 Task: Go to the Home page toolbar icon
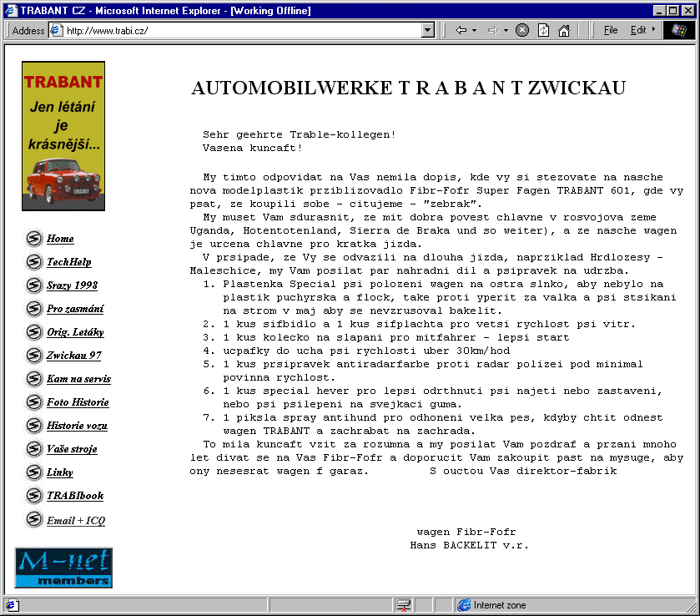click(564, 30)
